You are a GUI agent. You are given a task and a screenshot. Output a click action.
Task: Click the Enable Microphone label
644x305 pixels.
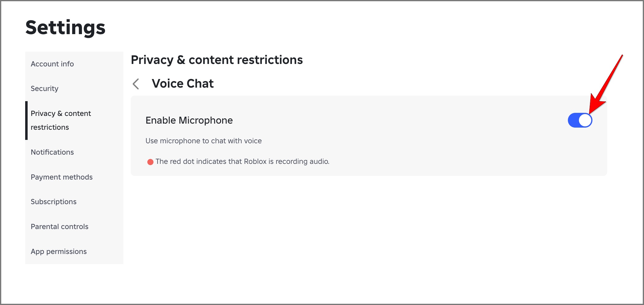tap(189, 120)
